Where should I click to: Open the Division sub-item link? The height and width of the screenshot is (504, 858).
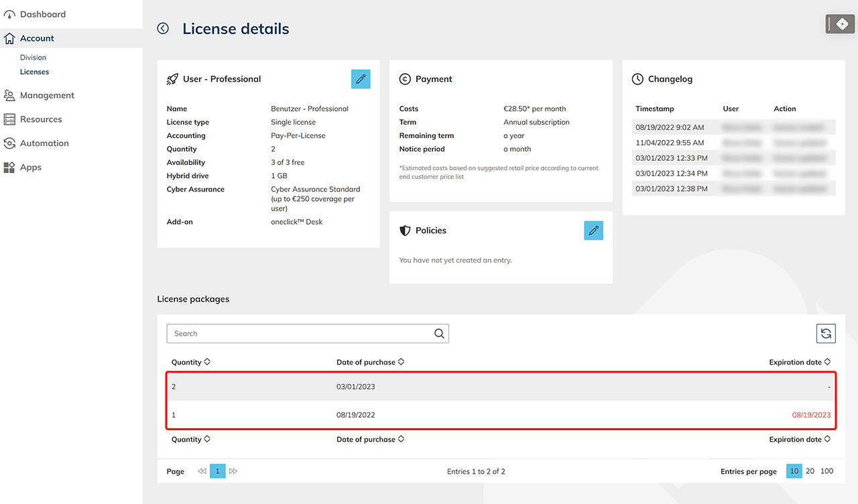click(x=33, y=58)
